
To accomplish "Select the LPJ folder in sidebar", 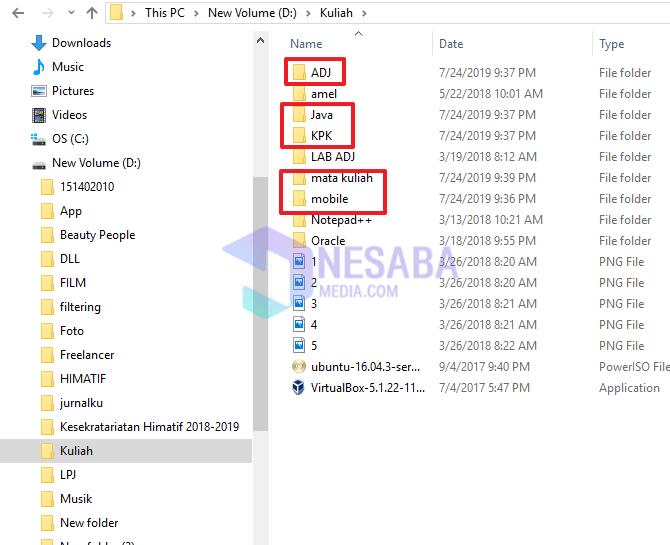I will (x=58, y=474).
